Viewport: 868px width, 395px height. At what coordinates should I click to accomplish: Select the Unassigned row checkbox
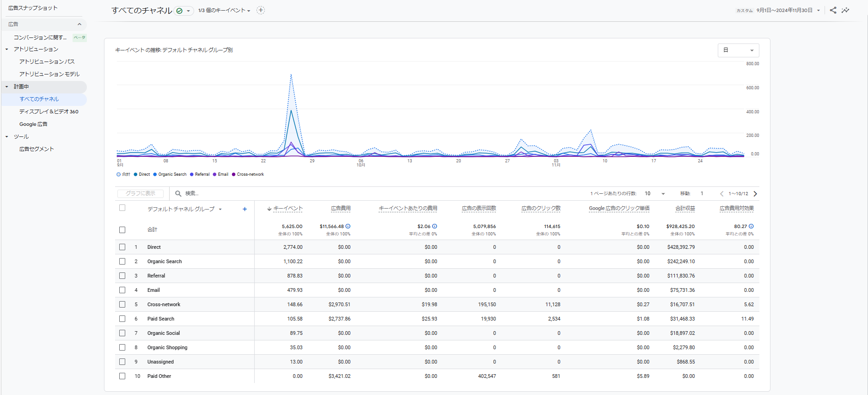click(122, 362)
